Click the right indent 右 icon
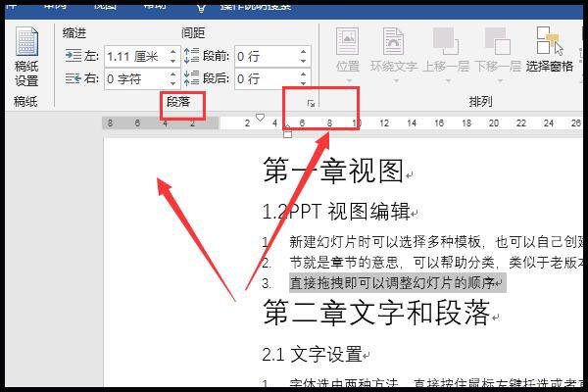Image resolution: width=588 pixels, height=392 pixels. tap(73, 78)
